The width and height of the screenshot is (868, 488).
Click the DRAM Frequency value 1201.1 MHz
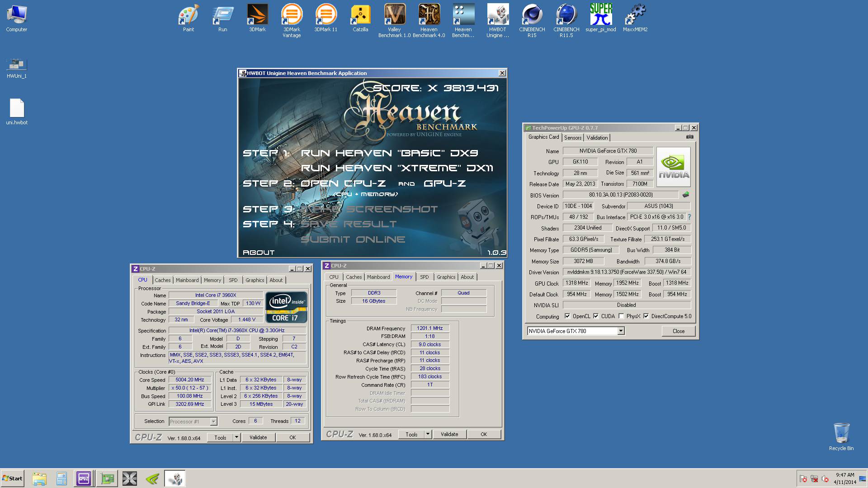(430, 328)
